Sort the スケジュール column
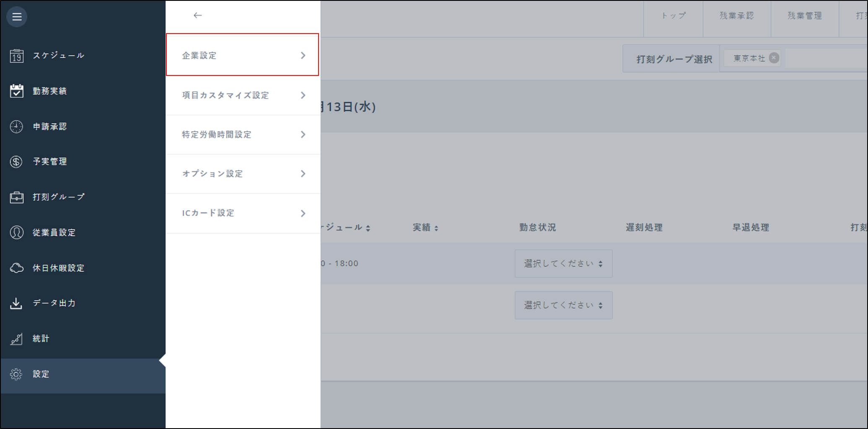The image size is (868, 429). coord(368,228)
